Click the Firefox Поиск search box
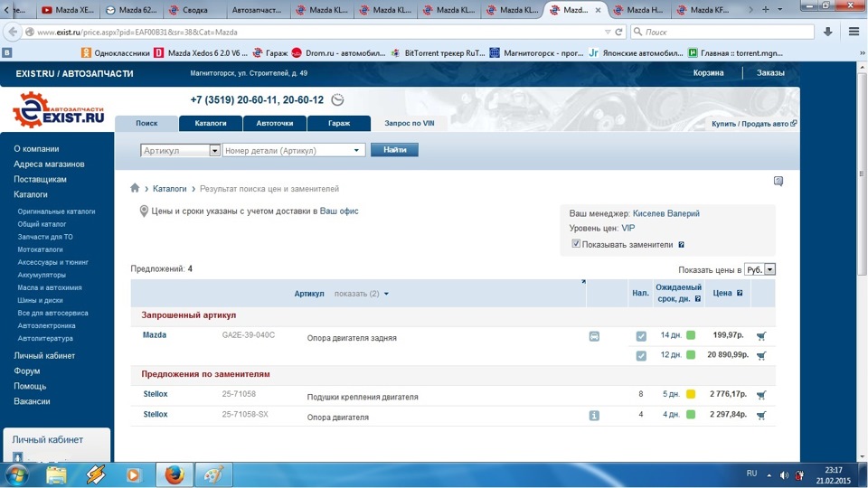This screenshot has width=868, height=488. 722,33
